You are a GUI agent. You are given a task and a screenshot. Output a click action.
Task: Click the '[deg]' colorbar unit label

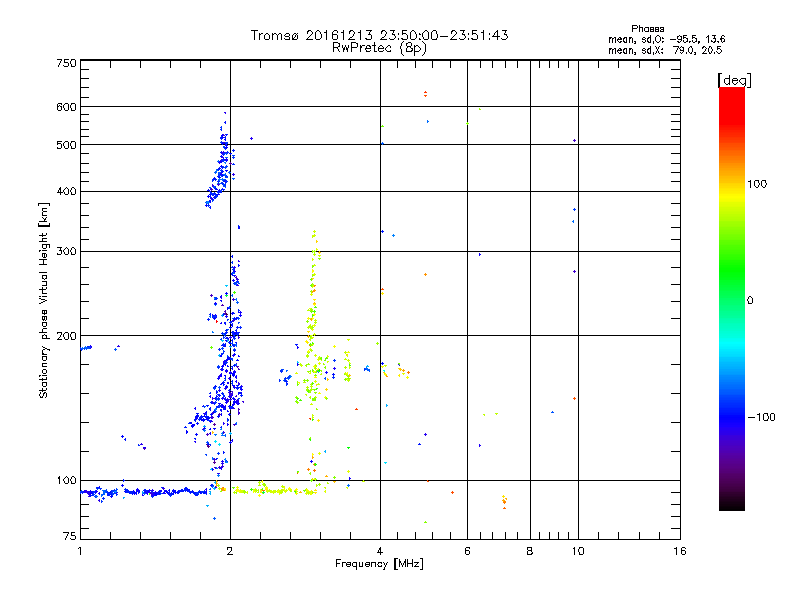[x=734, y=80]
